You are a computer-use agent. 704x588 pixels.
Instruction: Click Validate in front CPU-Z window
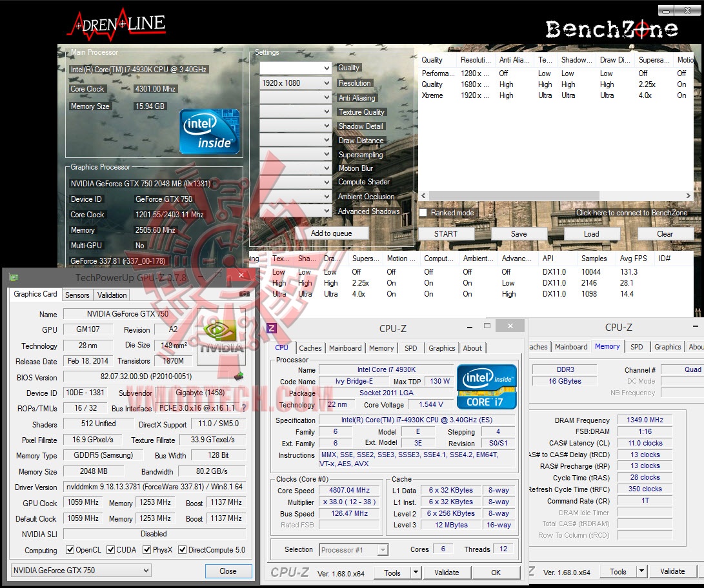[x=447, y=573]
